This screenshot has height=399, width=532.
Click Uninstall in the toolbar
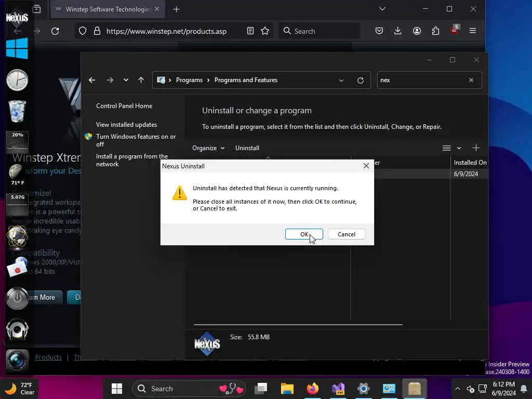point(247,148)
